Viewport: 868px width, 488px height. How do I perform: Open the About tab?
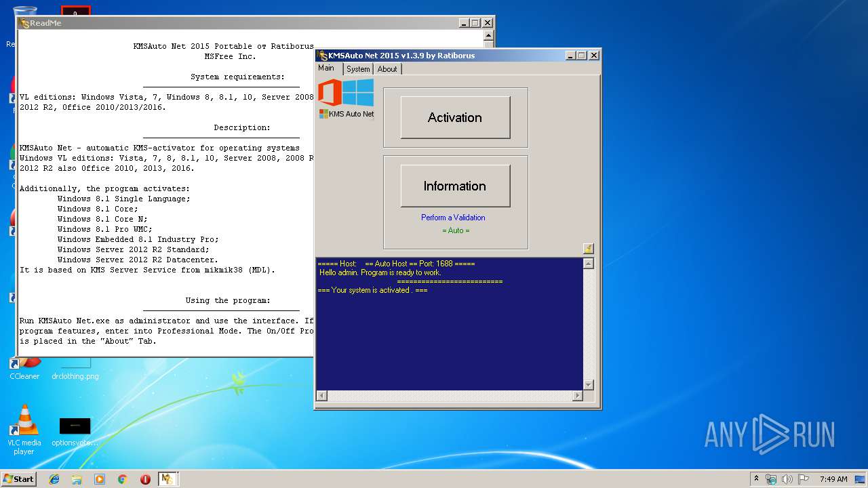(x=387, y=69)
